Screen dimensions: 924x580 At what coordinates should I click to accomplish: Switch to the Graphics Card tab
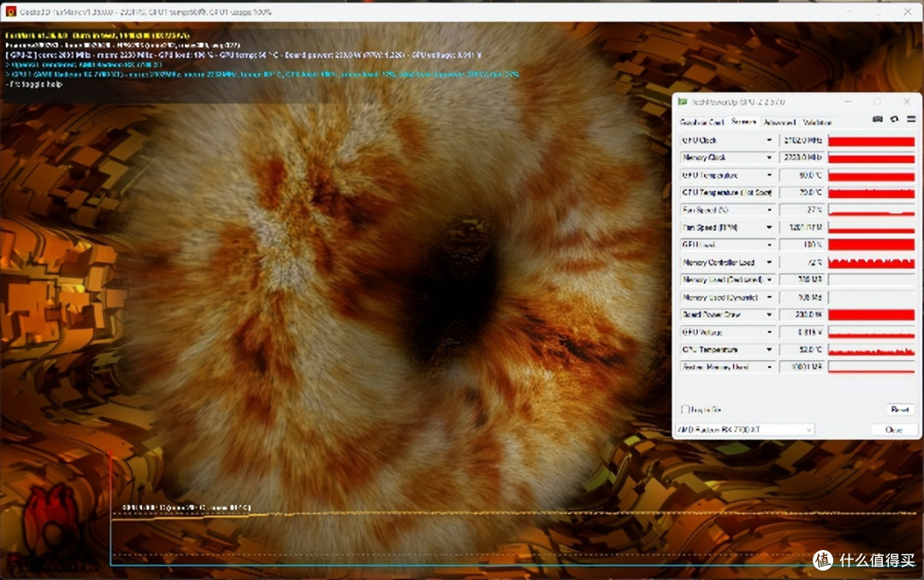tap(702, 122)
